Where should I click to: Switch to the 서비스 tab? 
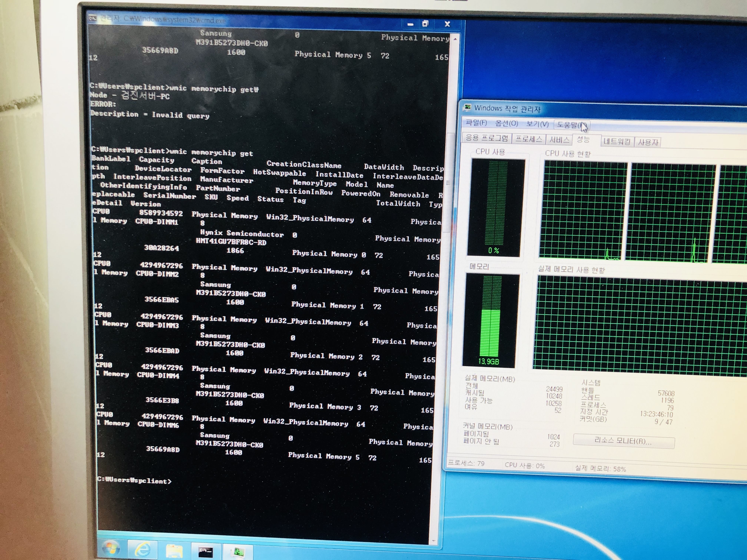[559, 140]
